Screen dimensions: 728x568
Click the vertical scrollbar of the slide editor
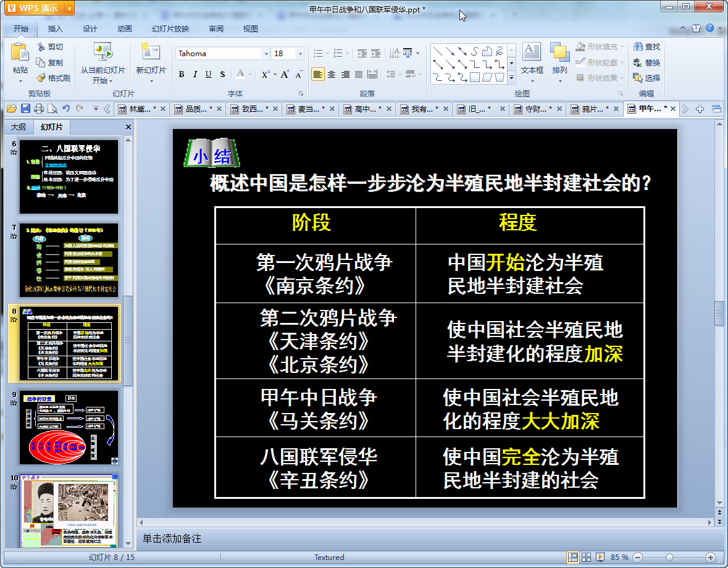tap(719, 313)
